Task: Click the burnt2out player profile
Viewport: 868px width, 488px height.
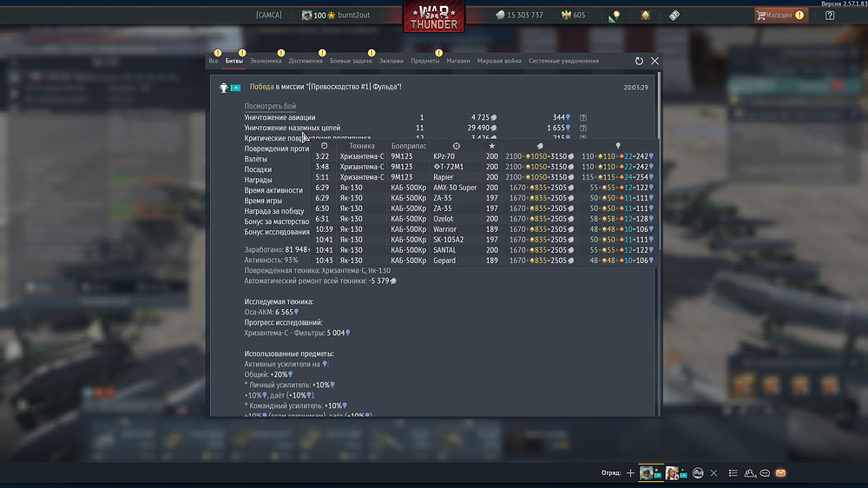Action: point(335,15)
